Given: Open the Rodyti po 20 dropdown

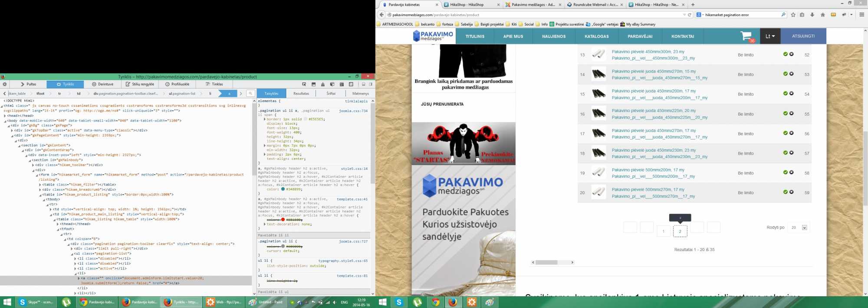Looking at the screenshot, I should [799, 228].
